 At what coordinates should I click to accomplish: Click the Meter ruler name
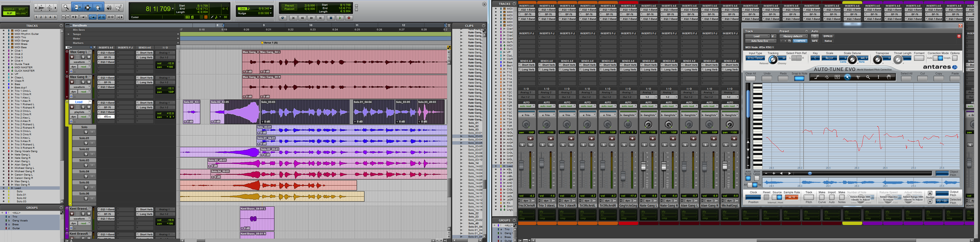click(76, 39)
